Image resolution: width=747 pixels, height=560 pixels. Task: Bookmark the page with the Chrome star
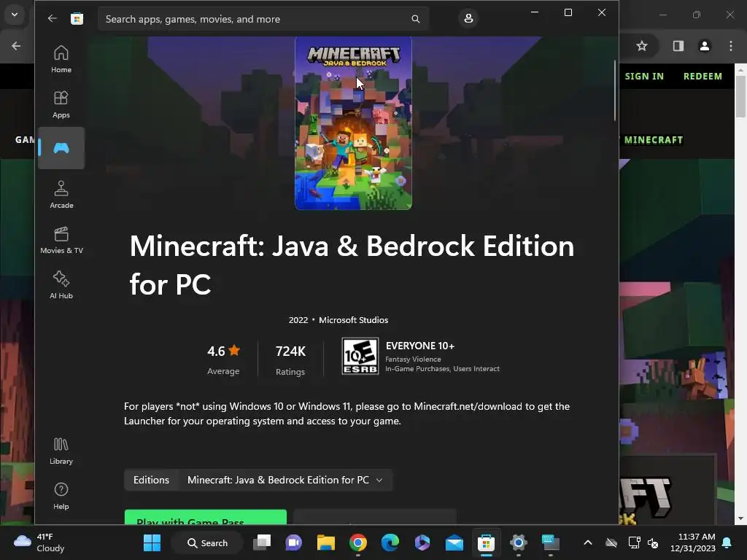642,46
